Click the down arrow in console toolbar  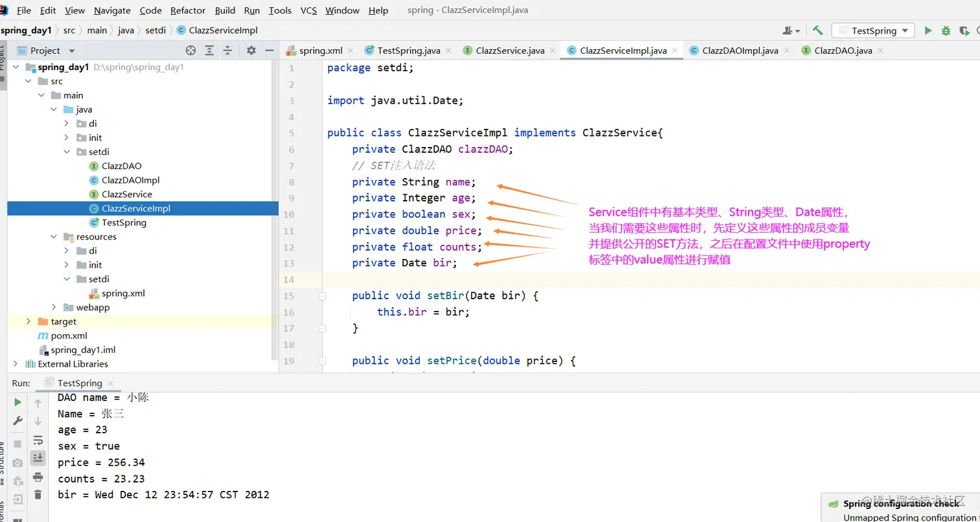click(x=38, y=421)
